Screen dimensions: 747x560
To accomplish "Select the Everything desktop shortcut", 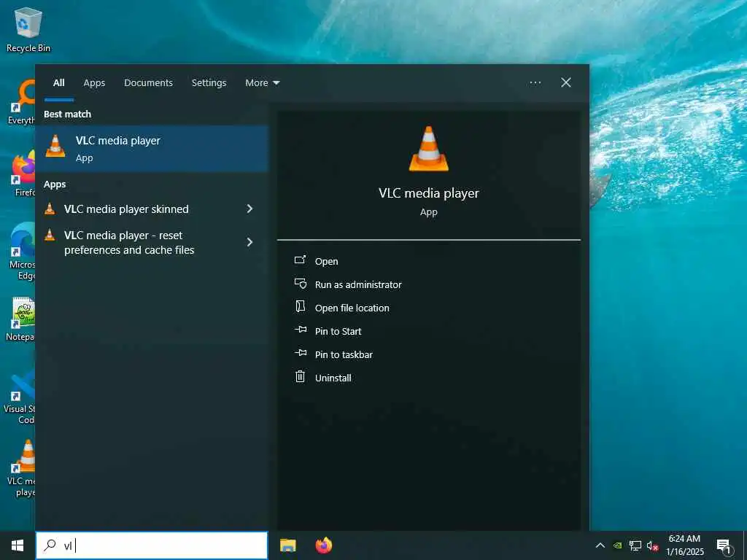I will pyautogui.click(x=21, y=102).
